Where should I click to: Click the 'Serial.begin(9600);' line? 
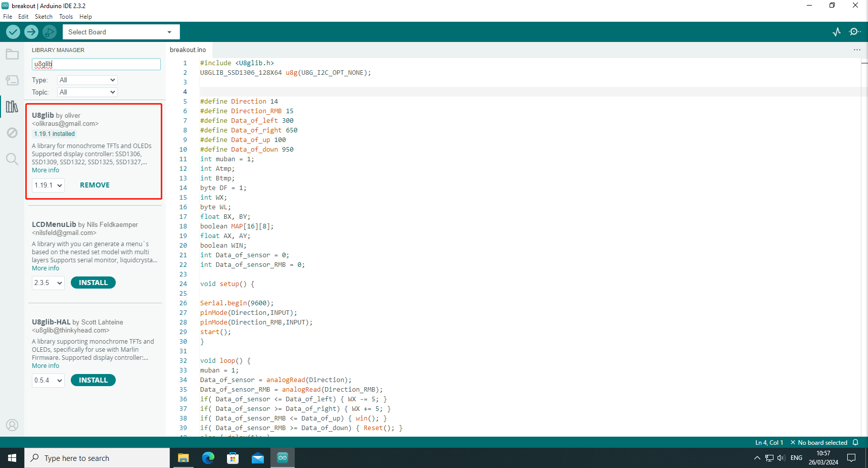click(x=237, y=303)
